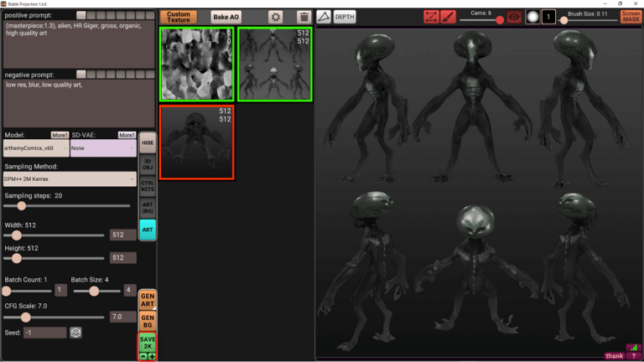Adjust the Brush Size slider handle
Image resolution: width=644 pixels, height=362 pixels.
pyautogui.click(x=563, y=20)
